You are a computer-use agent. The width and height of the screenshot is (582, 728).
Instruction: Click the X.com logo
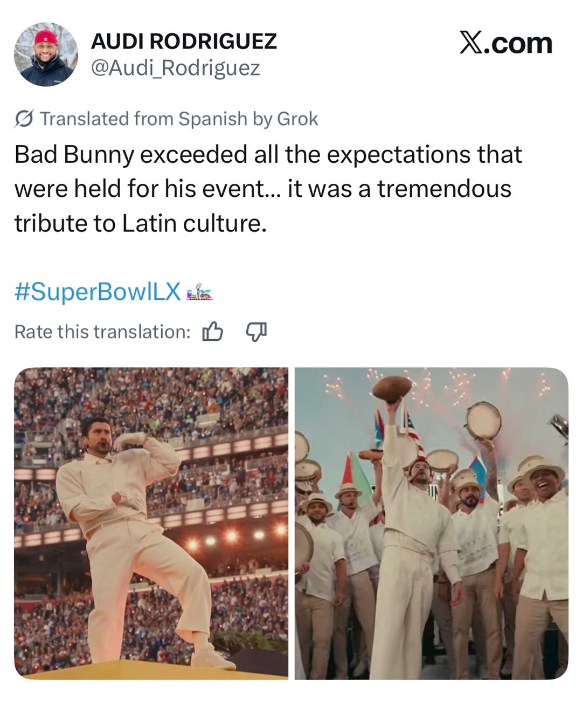coord(505,43)
